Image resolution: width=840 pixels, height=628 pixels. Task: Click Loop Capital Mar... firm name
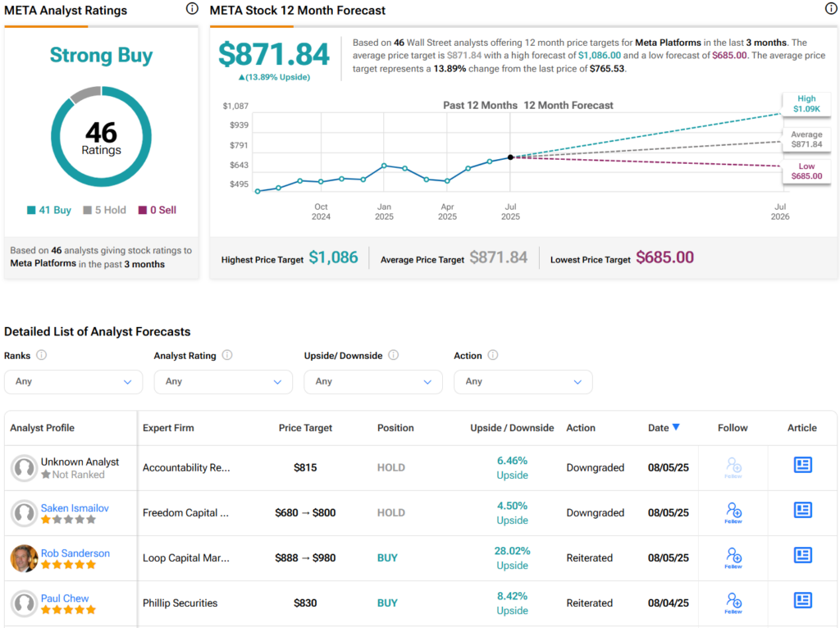186,557
